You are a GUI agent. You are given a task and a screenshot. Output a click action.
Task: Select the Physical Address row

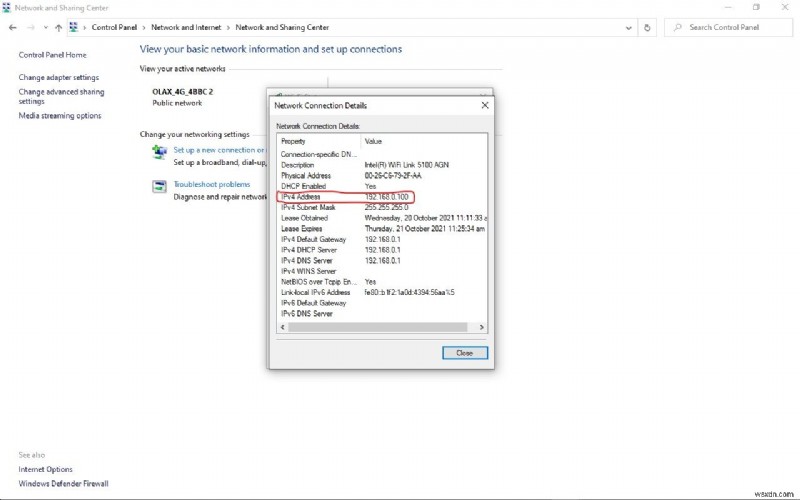point(382,176)
